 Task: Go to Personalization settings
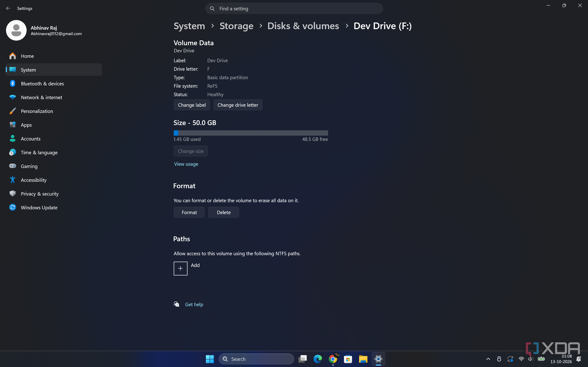[54, 111]
